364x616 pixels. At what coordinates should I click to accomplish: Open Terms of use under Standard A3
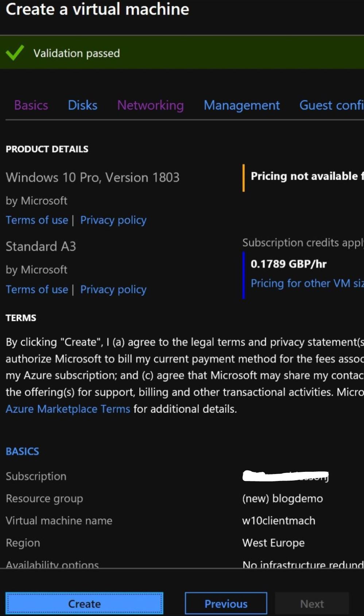point(37,289)
